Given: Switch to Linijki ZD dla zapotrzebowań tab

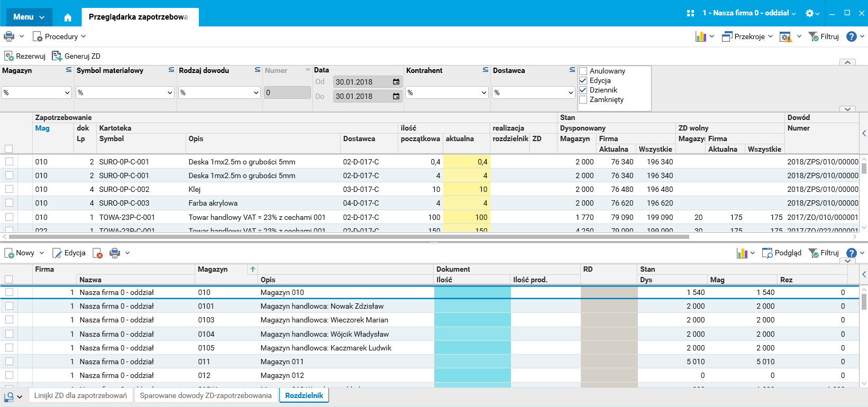Looking at the screenshot, I should pyautogui.click(x=80, y=395).
